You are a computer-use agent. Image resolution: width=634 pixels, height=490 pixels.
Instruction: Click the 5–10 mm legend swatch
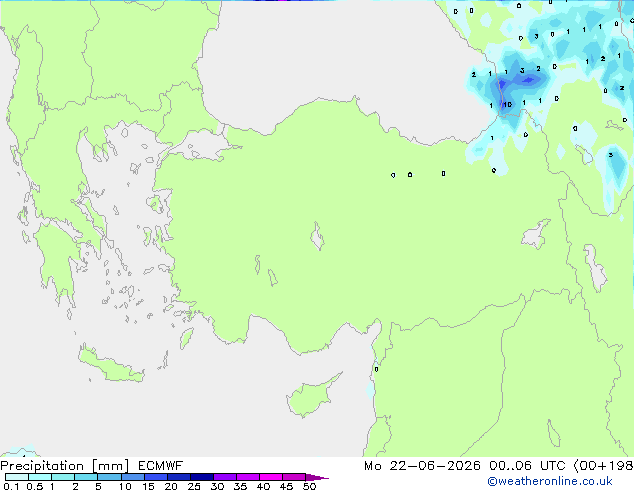pos(109,477)
